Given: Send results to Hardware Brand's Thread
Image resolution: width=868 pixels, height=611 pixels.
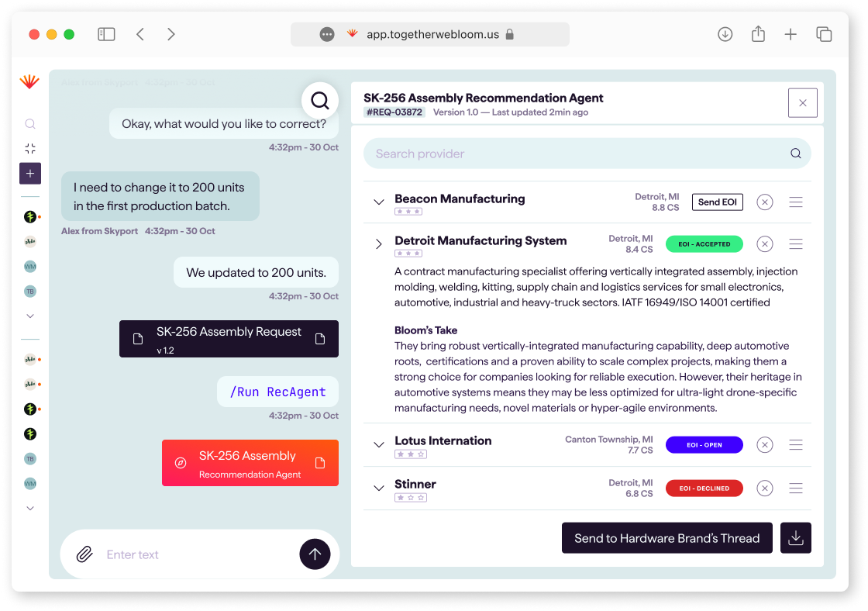Looking at the screenshot, I should click(666, 537).
